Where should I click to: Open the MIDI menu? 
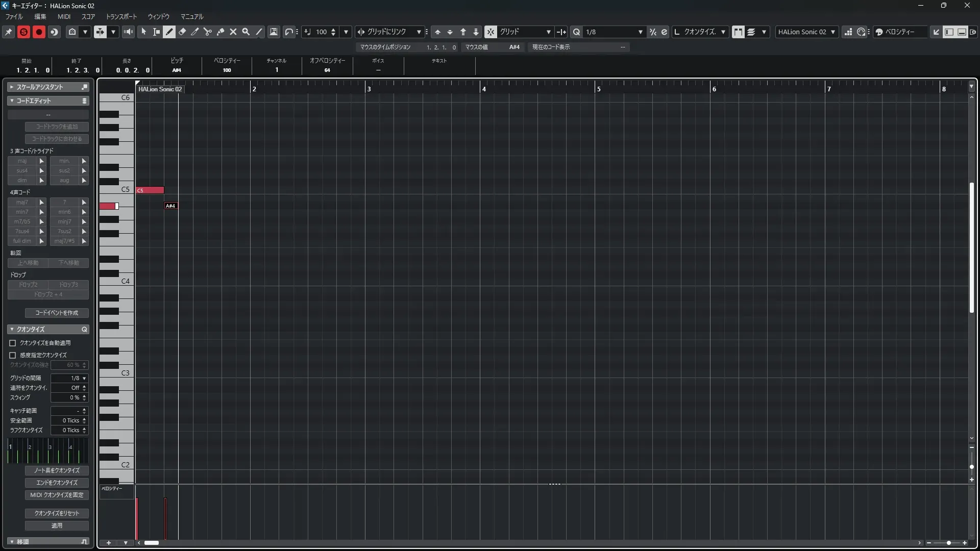(x=64, y=16)
